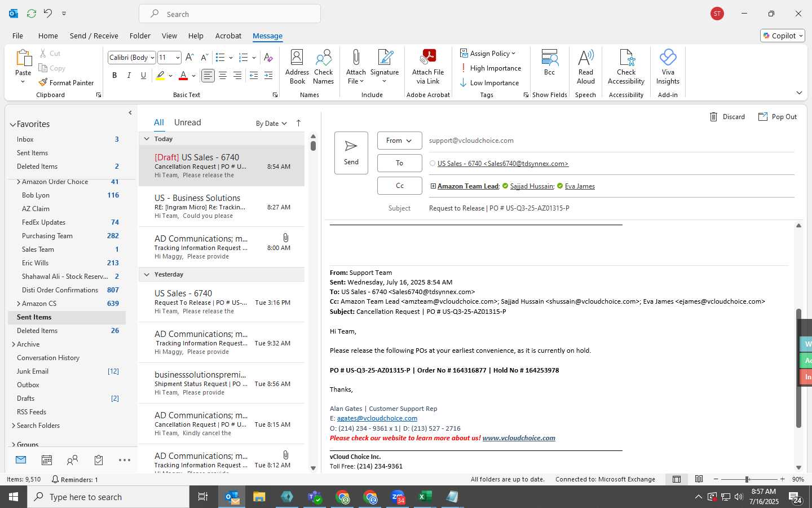The height and width of the screenshot is (508, 812).
Task: Switch to Normal view in status bar
Action: click(x=677, y=479)
